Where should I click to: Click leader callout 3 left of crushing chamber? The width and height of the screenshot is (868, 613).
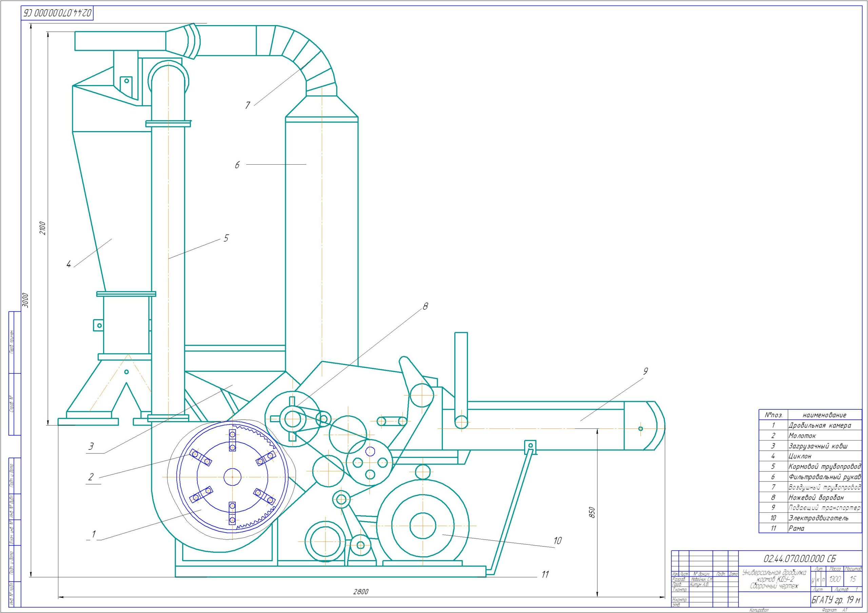[x=91, y=447]
